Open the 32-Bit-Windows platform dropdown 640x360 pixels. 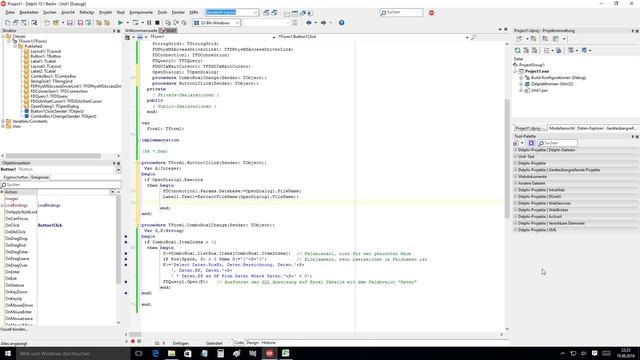click(x=237, y=23)
